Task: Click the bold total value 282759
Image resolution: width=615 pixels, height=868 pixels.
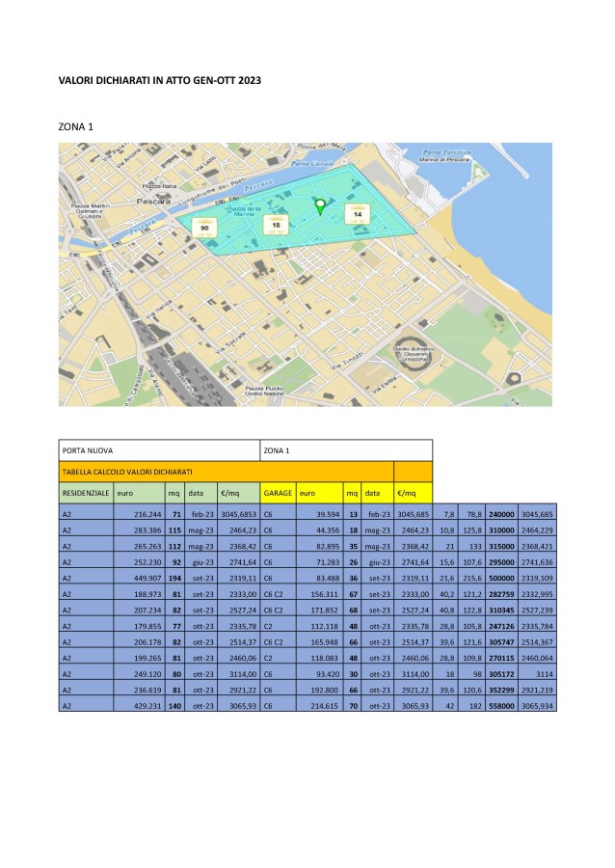Action: pyautogui.click(x=501, y=594)
